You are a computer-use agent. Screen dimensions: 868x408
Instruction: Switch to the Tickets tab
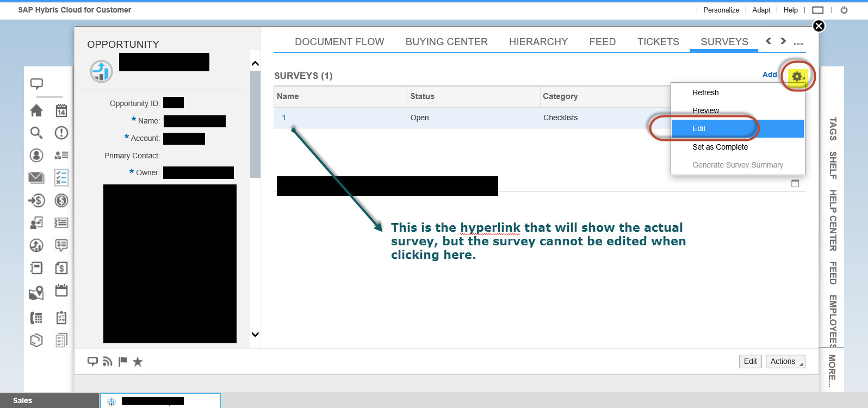pyautogui.click(x=658, y=42)
